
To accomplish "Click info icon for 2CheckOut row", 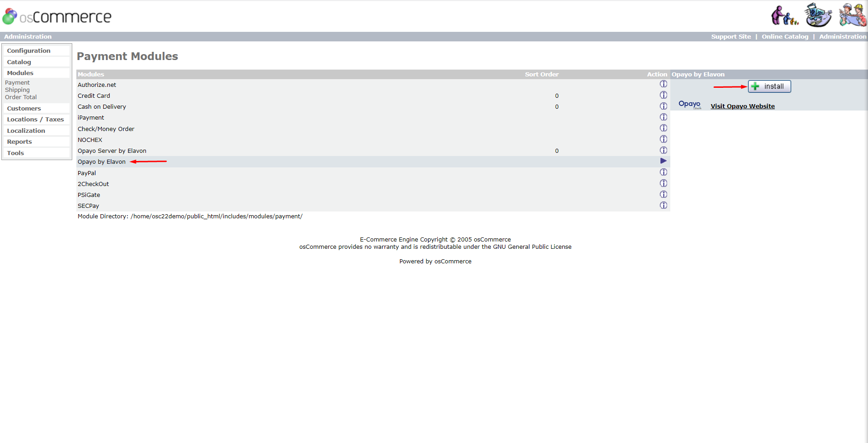I will coord(663,183).
